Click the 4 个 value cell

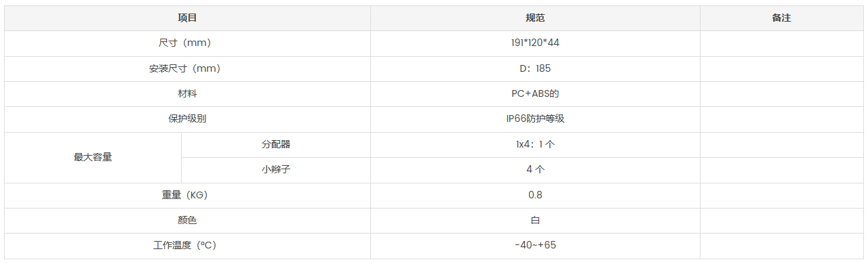point(535,170)
